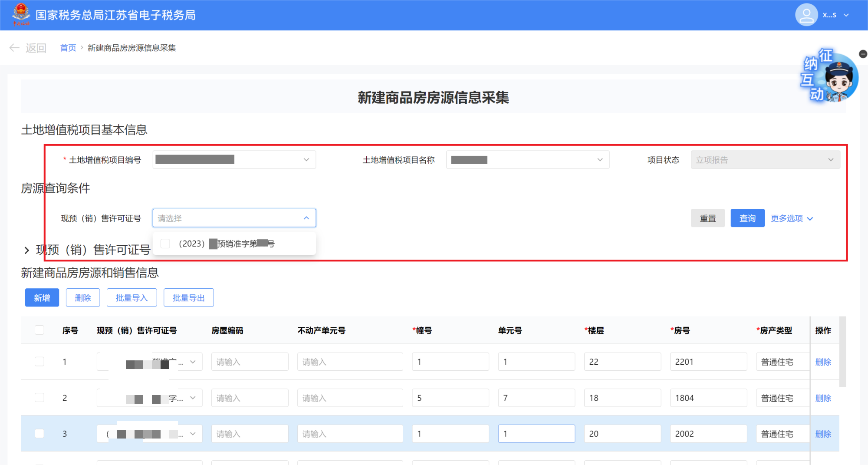Minimize the floating assistant widget

[x=863, y=54]
